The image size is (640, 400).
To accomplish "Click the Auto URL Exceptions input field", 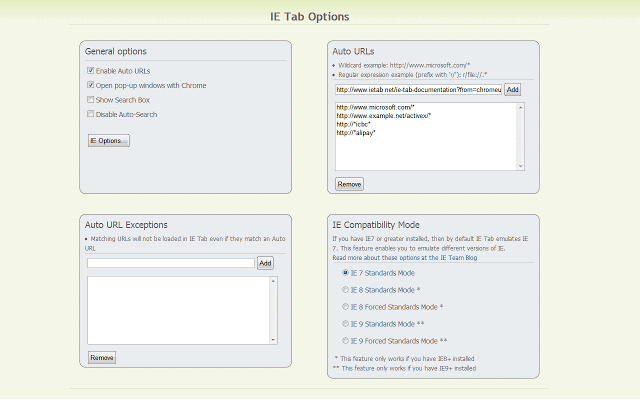I will click(x=170, y=263).
